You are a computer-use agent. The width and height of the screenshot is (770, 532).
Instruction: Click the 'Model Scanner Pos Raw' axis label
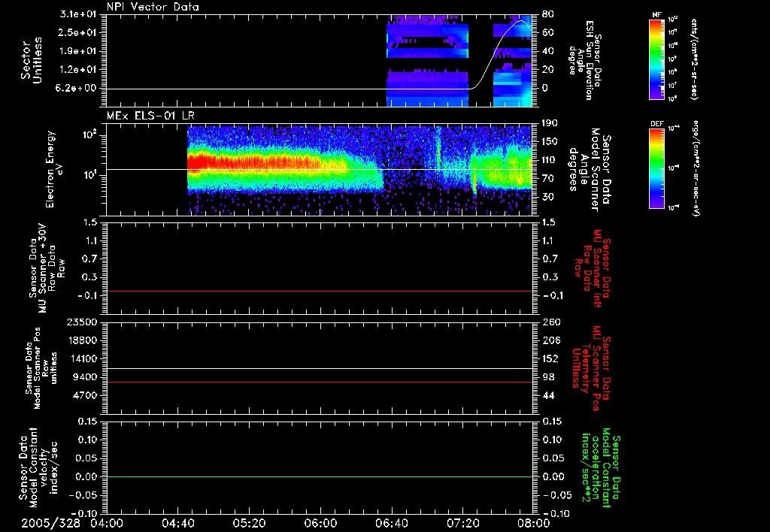click(x=41, y=368)
